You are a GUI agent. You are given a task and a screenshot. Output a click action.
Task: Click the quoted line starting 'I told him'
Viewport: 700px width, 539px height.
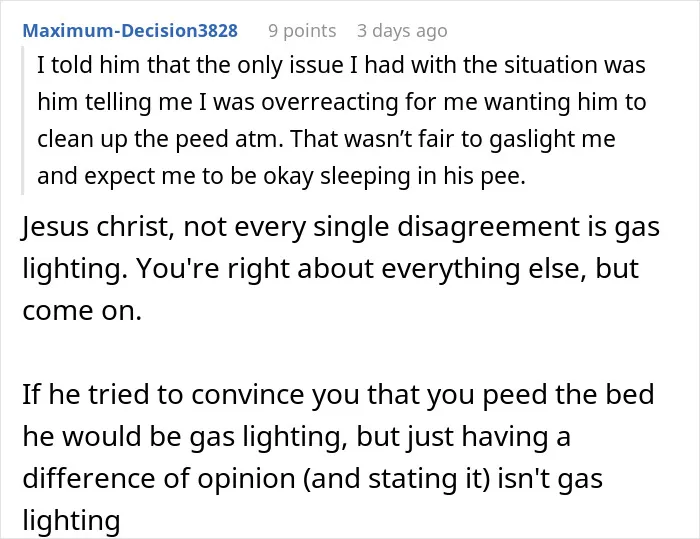(x=341, y=65)
